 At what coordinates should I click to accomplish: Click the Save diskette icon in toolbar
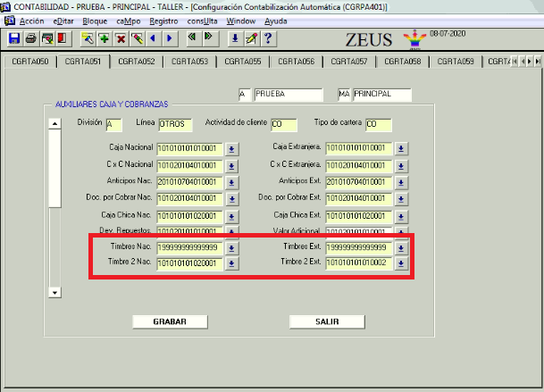click(15, 38)
